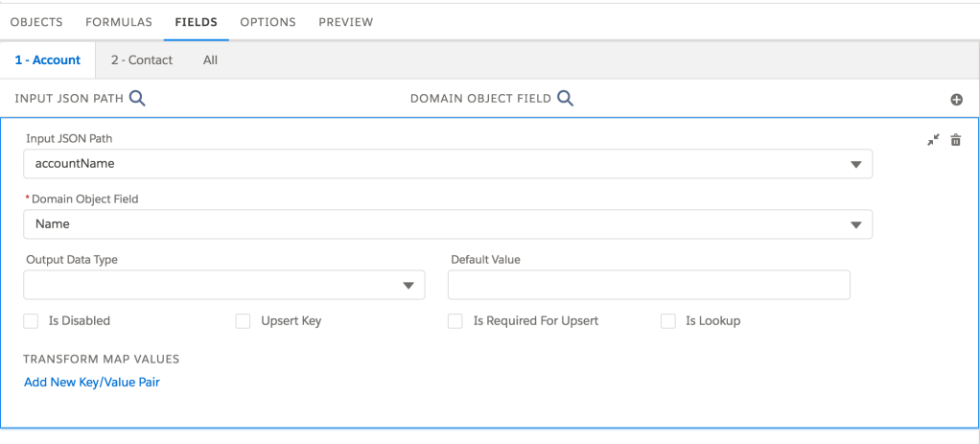Click the Input JSON Path search icon

(137, 98)
